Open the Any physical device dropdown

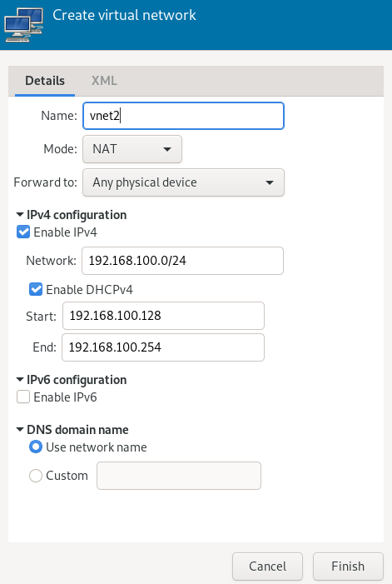pos(183,182)
